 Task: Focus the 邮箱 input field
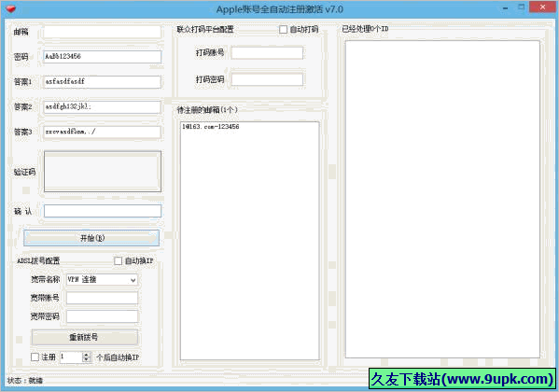tap(103, 32)
